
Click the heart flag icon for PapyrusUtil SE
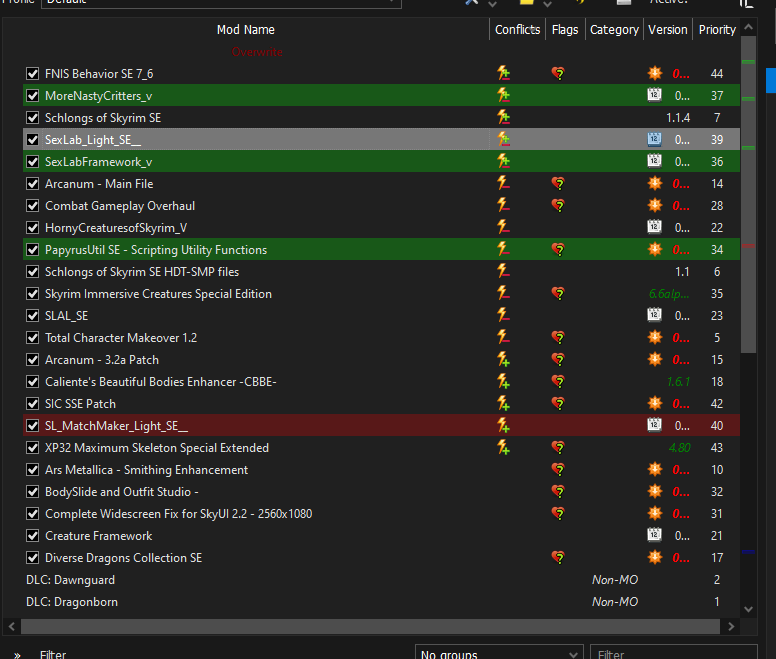pyautogui.click(x=558, y=249)
